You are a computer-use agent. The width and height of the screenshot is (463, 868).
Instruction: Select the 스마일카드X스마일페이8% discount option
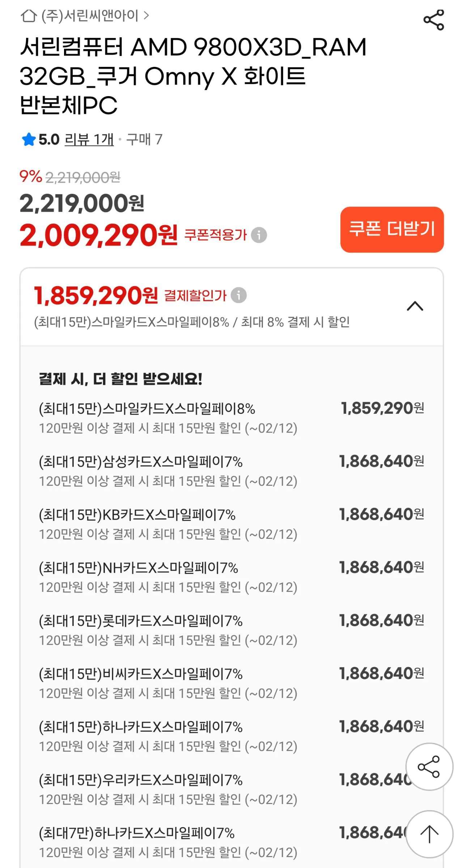click(147, 409)
